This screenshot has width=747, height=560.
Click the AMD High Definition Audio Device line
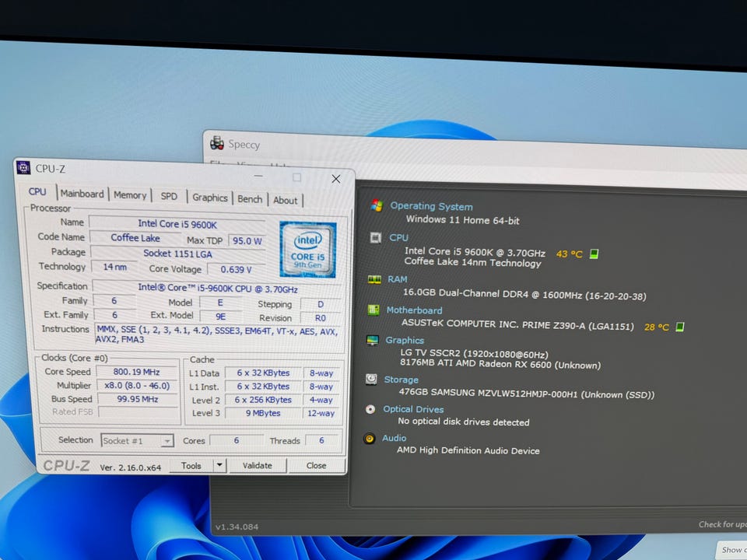[x=468, y=450]
